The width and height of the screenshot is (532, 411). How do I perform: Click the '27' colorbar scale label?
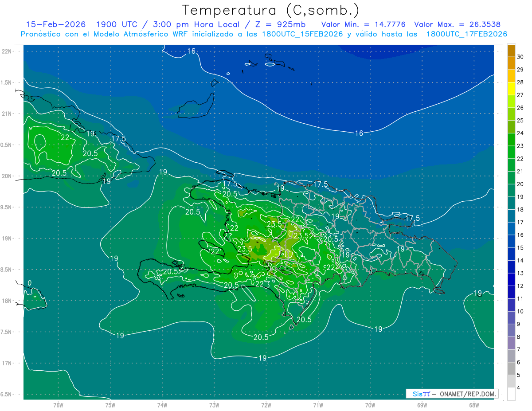pos(520,95)
